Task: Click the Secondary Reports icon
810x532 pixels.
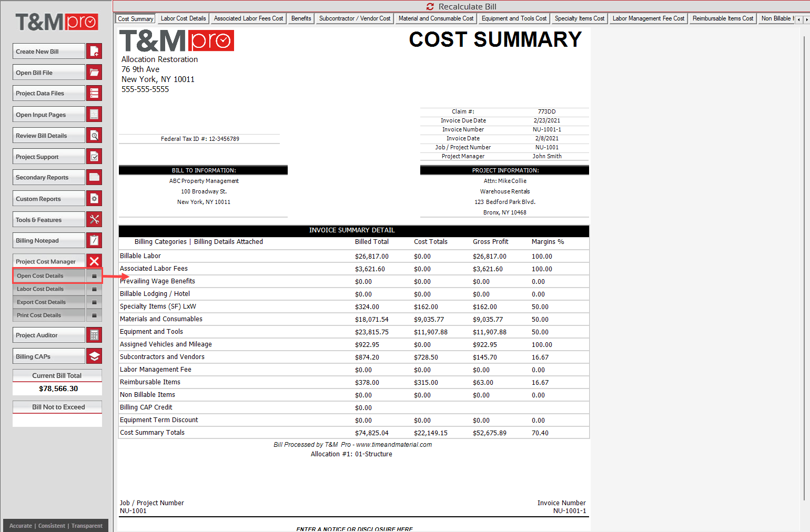Action: [94, 177]
